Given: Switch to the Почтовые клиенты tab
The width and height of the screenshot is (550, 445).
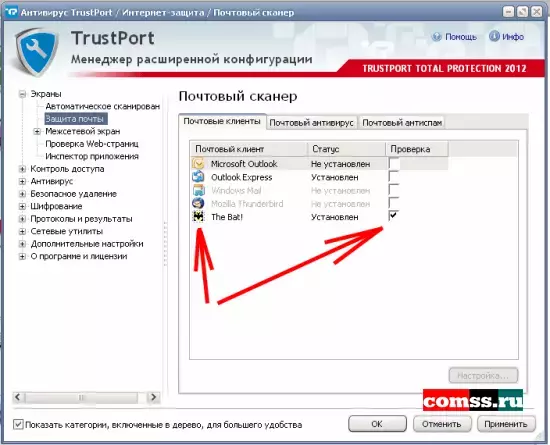Looking at the screenshot, I should [222, 121].
